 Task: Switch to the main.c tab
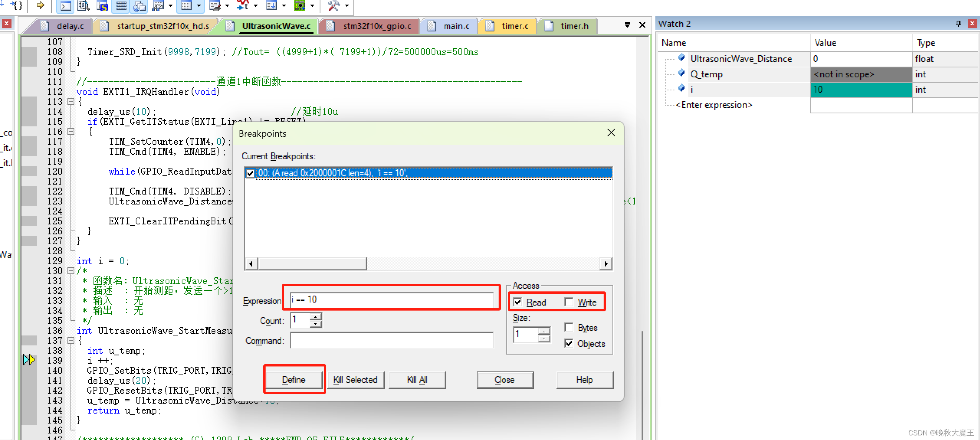(x=456, y=26)
